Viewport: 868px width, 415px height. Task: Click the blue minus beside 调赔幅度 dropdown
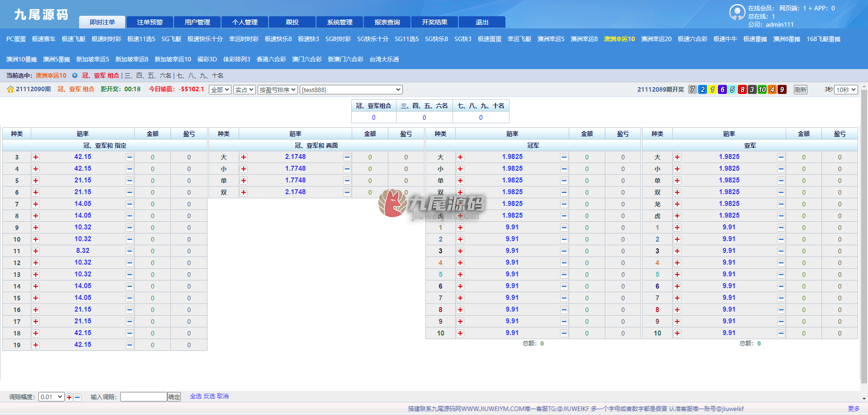coord(77,397)
